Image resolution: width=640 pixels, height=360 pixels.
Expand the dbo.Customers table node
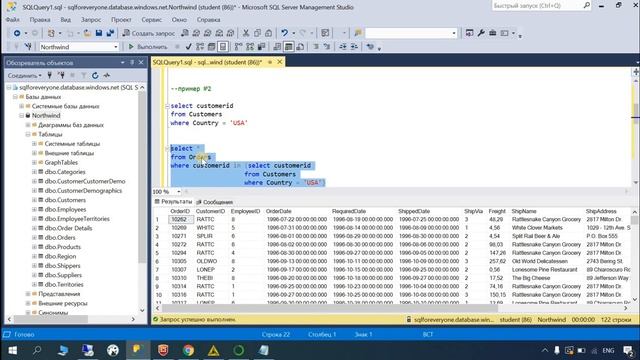click(34, 200)
